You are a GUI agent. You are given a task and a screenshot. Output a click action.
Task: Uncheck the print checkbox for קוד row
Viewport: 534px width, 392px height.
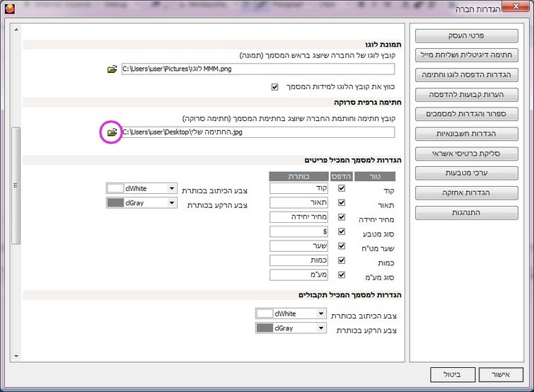tap(342, 188)
